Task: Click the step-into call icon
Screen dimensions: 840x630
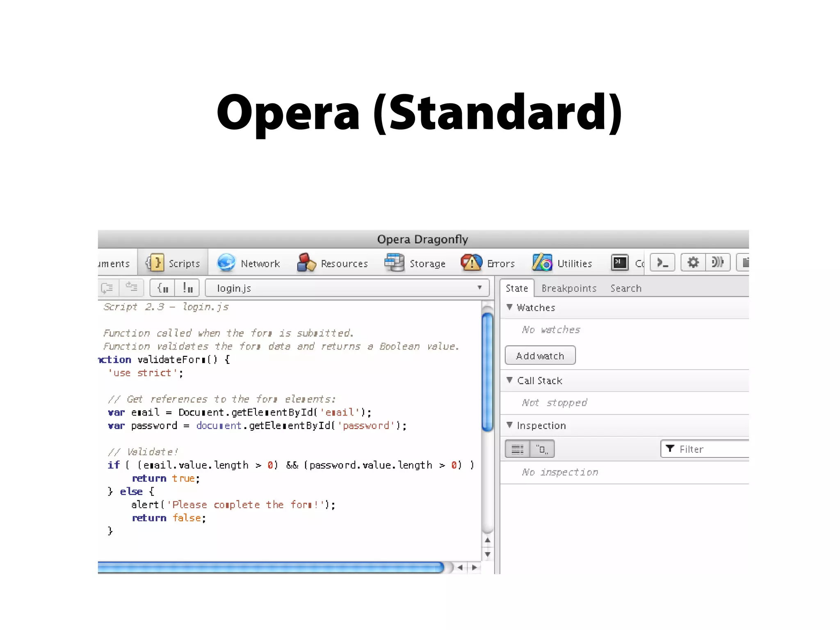Action: pos(108,288)
